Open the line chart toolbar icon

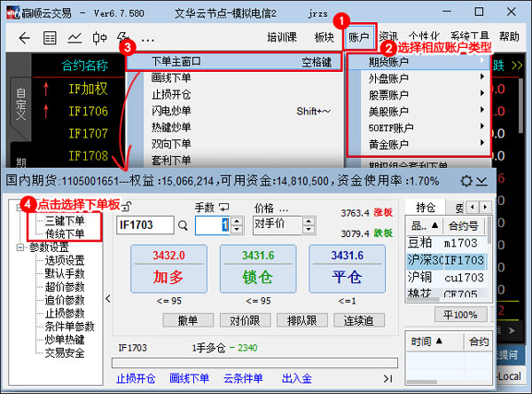(74, 38)
